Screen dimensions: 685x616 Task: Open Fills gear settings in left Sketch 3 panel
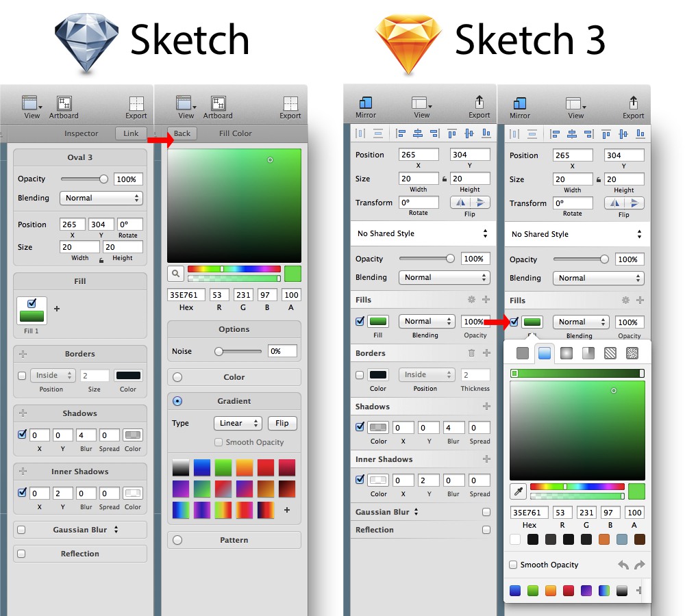click(x=471, y=300)
